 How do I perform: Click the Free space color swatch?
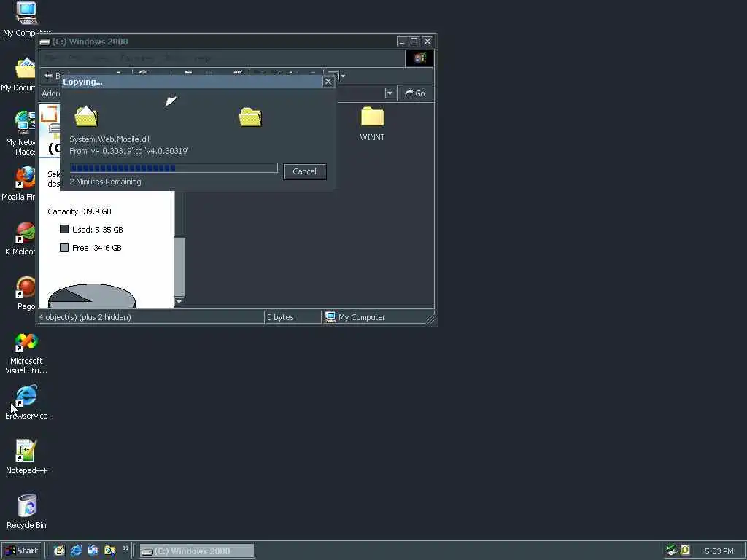pyautogui.click(x=64, y=247)
